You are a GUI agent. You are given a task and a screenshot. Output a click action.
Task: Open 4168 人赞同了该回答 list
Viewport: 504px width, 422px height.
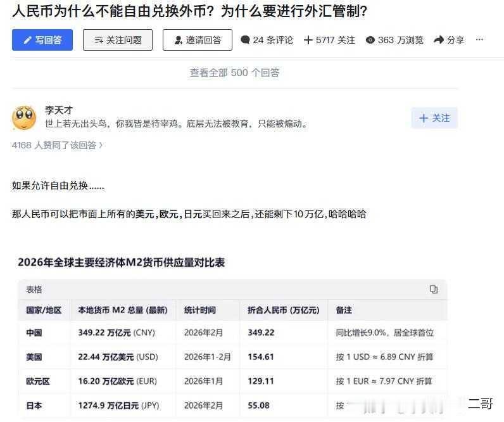pos(57,145)
